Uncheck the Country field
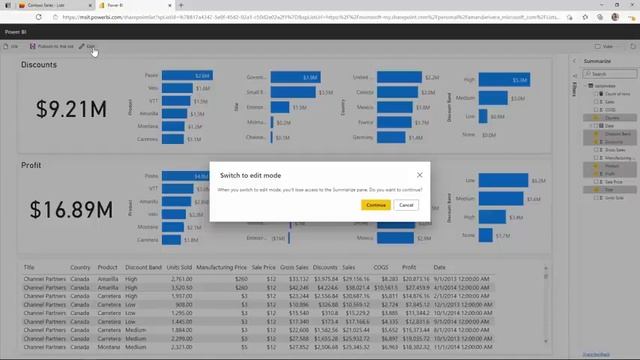The image size is (640, 360). (596, 118)
